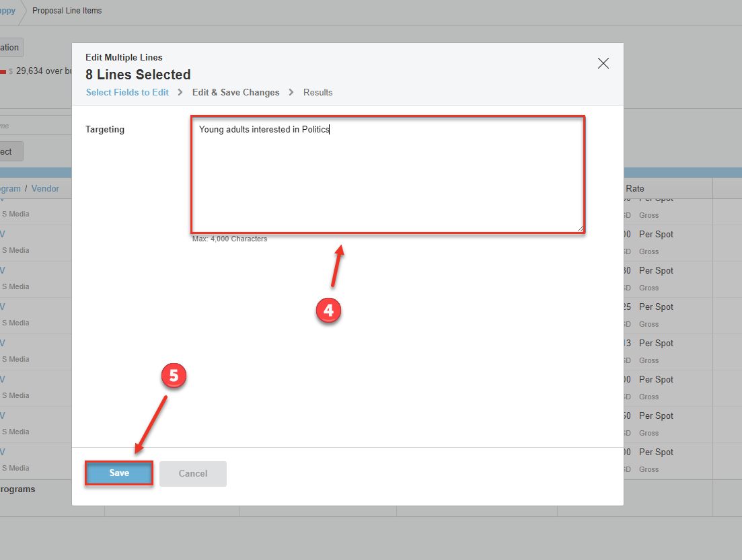Click the red step 4 annotation marker

point(329,310)
